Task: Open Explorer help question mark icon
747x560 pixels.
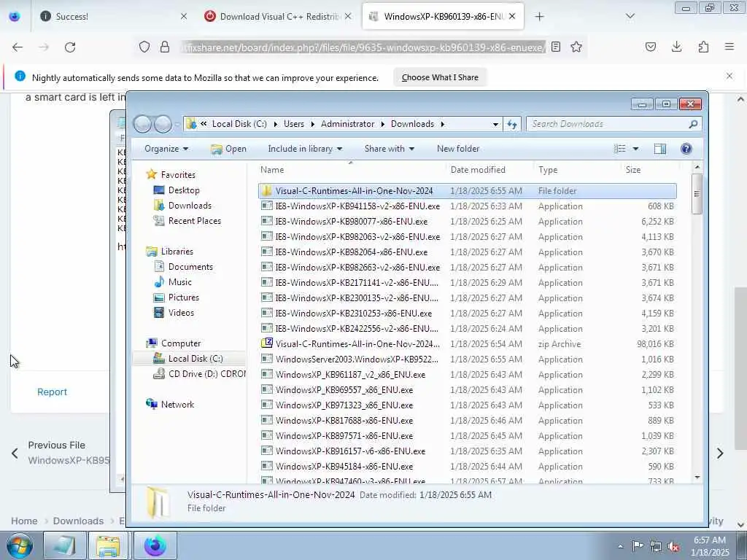Action: 686,149
